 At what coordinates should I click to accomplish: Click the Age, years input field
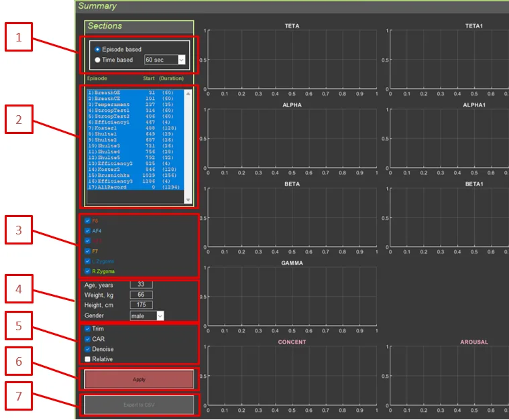(x=141, y=285)
